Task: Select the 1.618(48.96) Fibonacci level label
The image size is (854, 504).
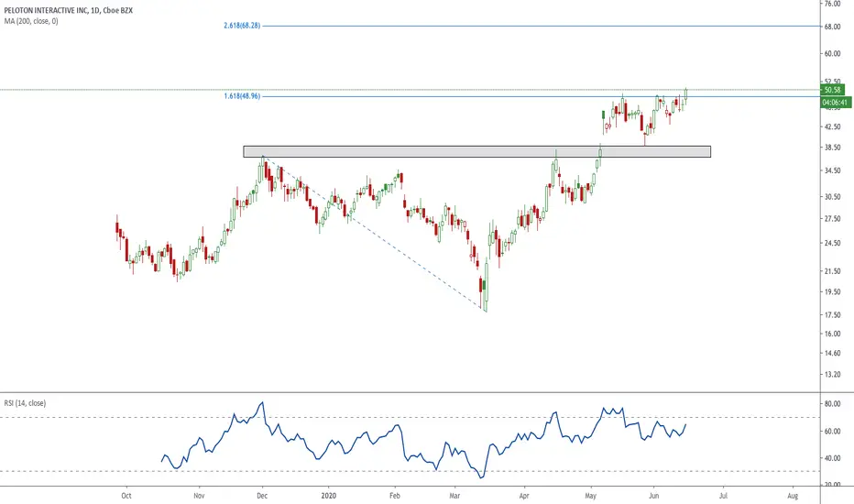Action: pyautogui.click(x=242, y=96)
